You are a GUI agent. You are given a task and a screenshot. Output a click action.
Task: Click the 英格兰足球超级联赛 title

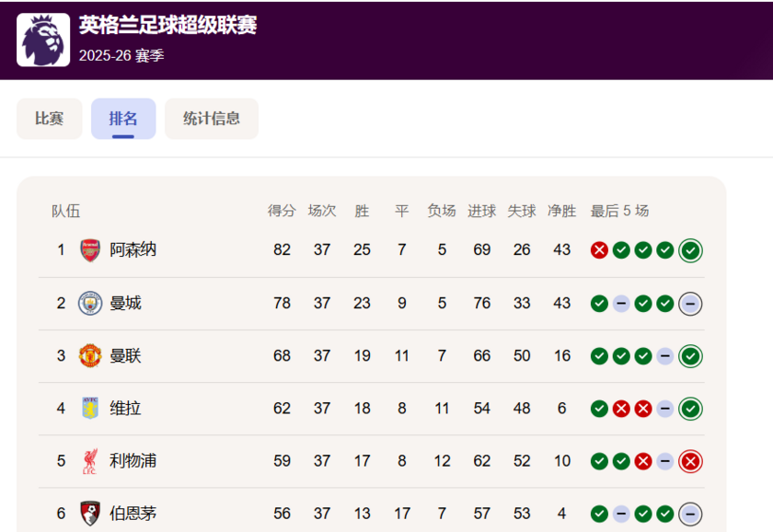[x=168, y=25]
